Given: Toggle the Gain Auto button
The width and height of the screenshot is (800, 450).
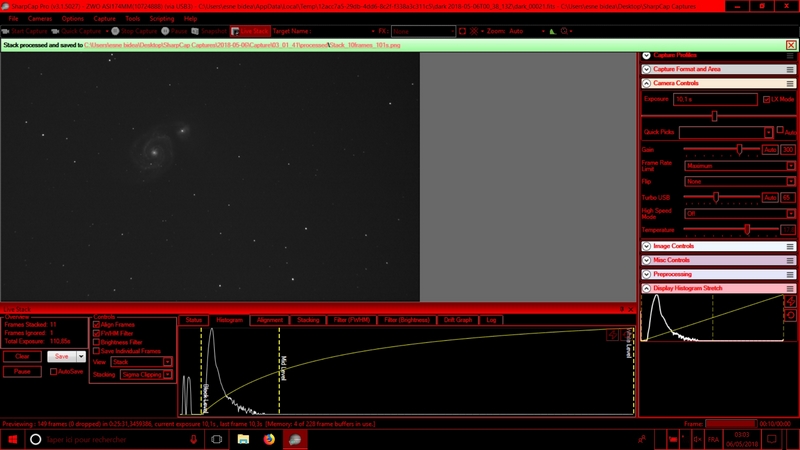Looking at the screenshot, I should (770, 150).
